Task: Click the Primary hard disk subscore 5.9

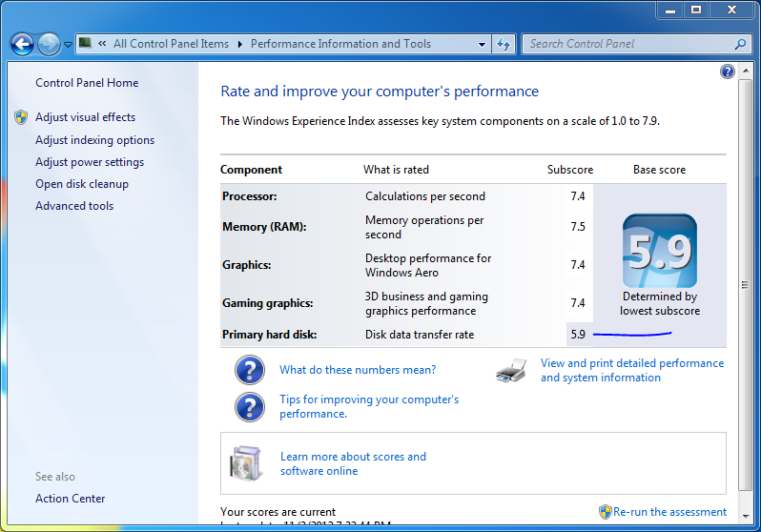Action: point(578,335)
